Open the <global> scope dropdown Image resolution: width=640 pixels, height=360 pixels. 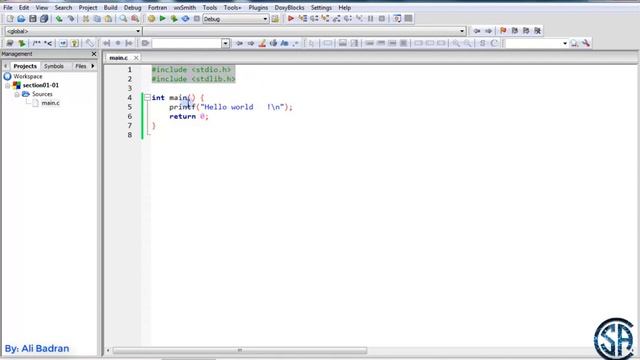(73, 31)
